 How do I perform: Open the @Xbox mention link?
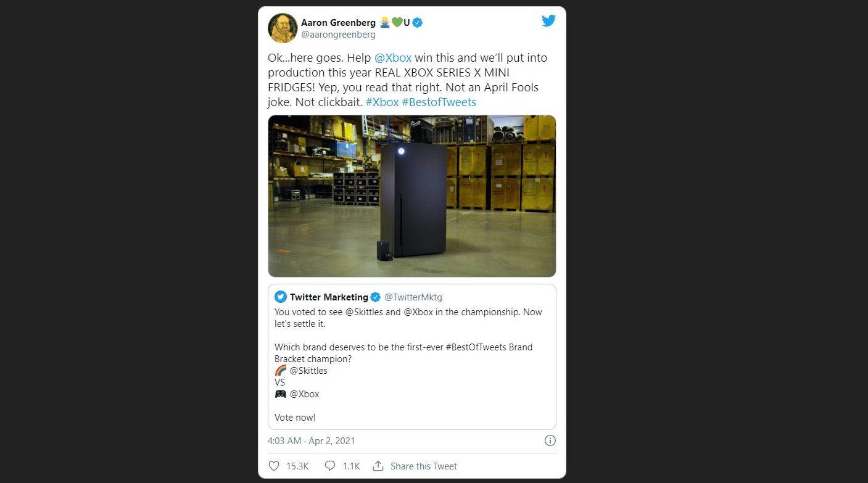tap(393, 57)
